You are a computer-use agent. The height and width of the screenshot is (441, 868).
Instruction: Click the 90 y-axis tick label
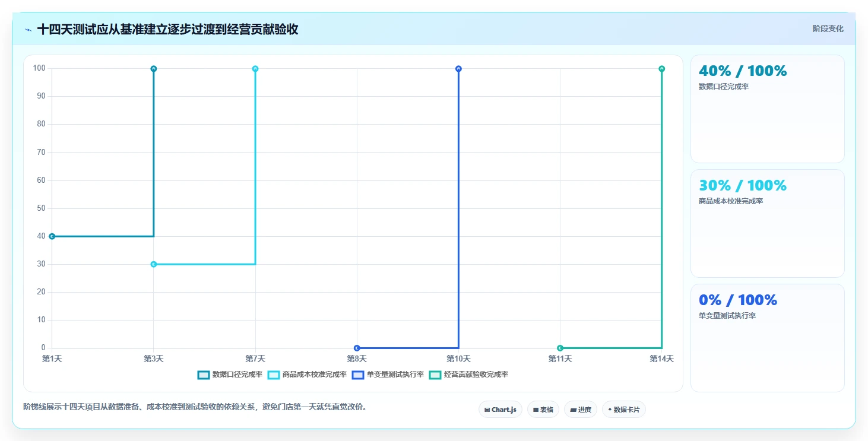pos(41,96)
